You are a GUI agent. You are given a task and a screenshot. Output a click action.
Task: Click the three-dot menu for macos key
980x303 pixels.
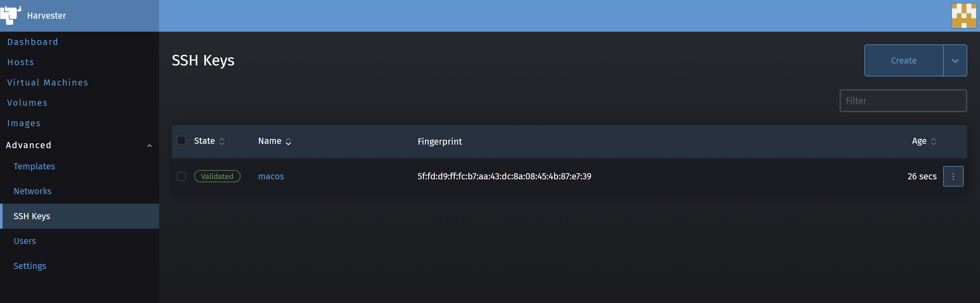[x=953, y=176]
